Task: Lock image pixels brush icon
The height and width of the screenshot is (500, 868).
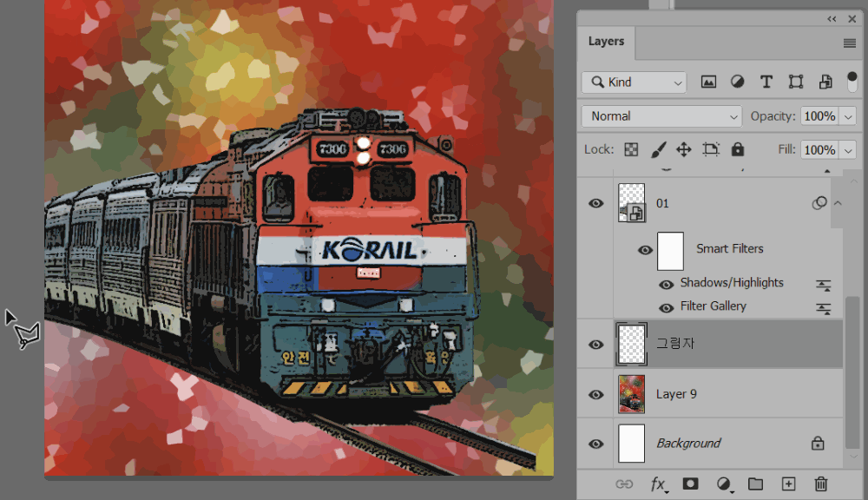Action: (658, 149)
